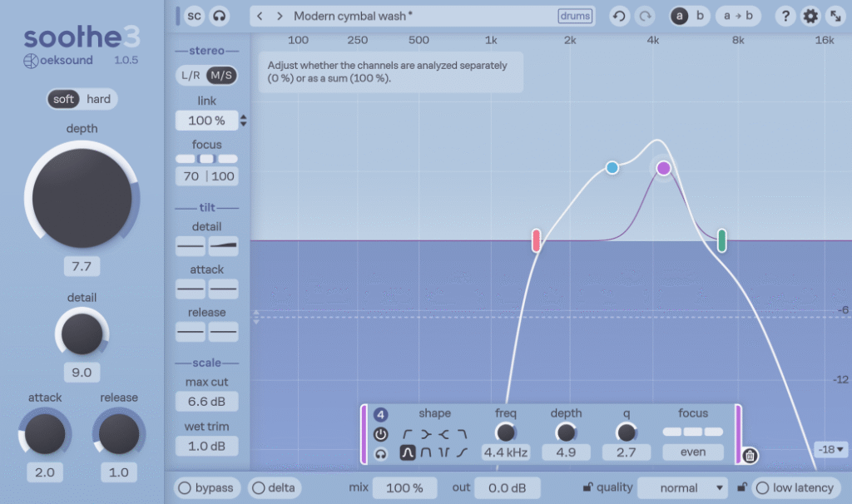
Task: Open settings with the gear icon
Action: 810,17
